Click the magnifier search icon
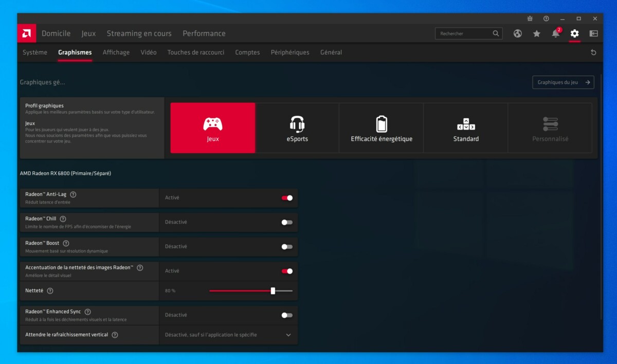Viewport: 617px width, 364px height. click(x=496, y=33)
